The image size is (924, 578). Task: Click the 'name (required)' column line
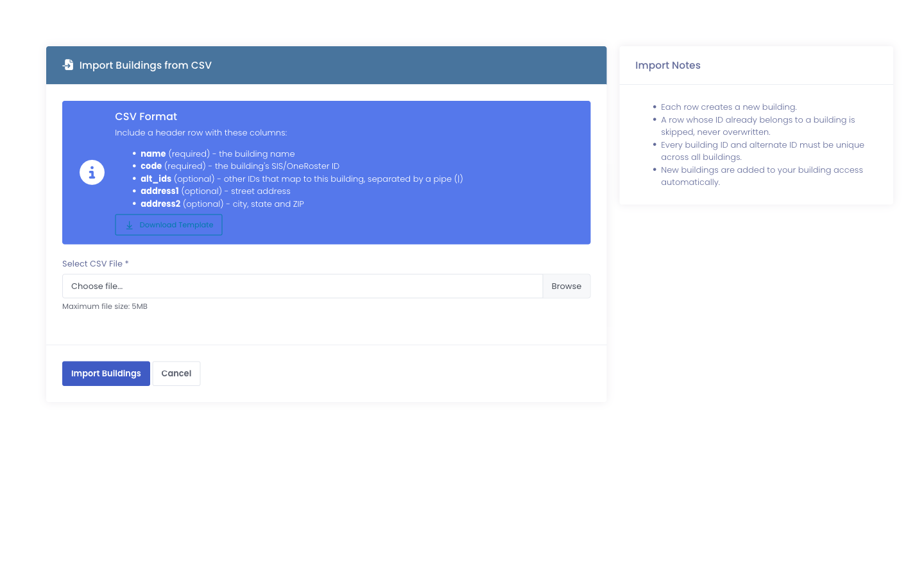coord(218,154)
